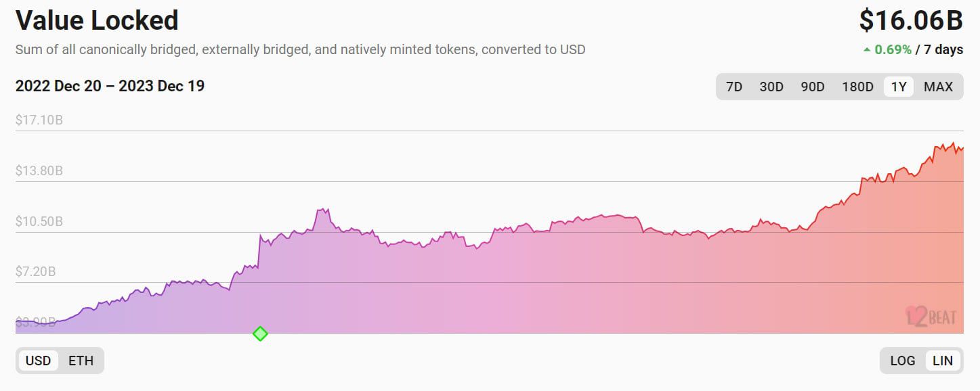View data for the 90D period
The height and width of the screenshot is (391, 980).
tap(813, 87)
